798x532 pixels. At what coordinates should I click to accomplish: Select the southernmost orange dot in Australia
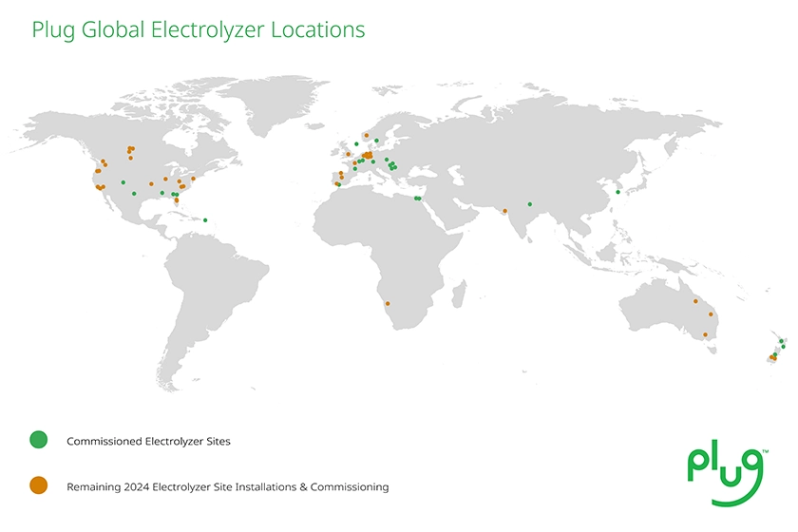[705, 334]
